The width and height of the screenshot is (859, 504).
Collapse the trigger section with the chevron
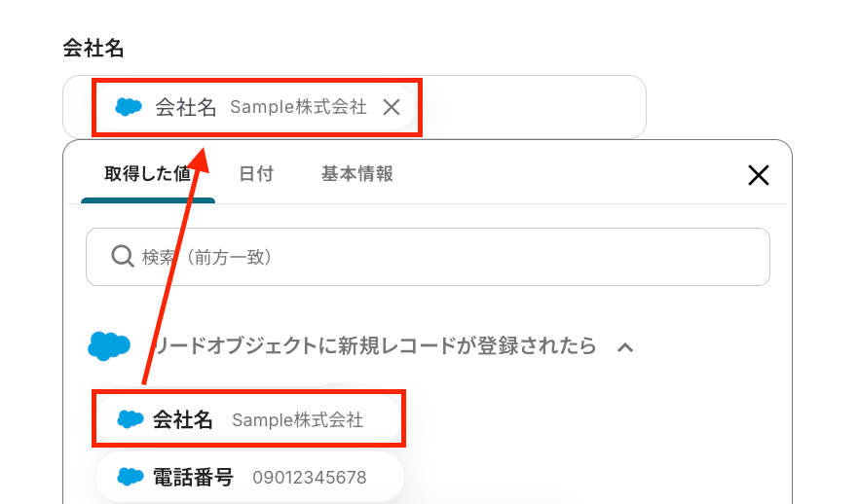tap(626, 346)
